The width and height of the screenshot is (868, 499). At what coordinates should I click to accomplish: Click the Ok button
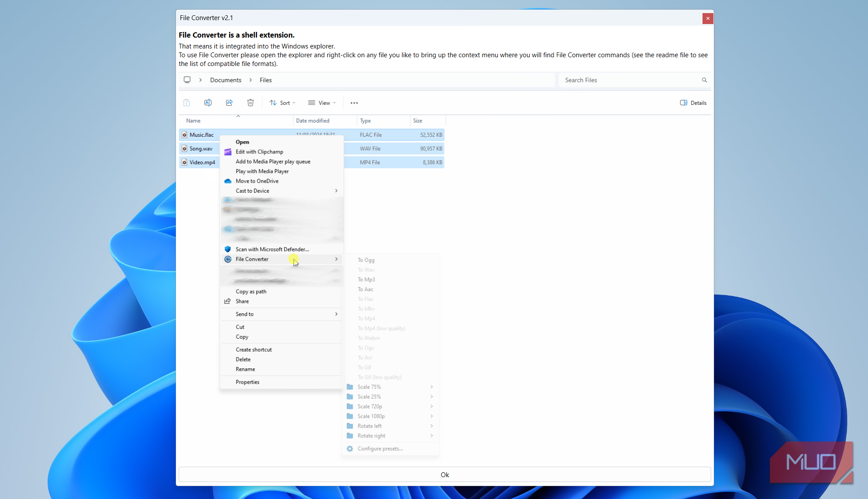444,475
